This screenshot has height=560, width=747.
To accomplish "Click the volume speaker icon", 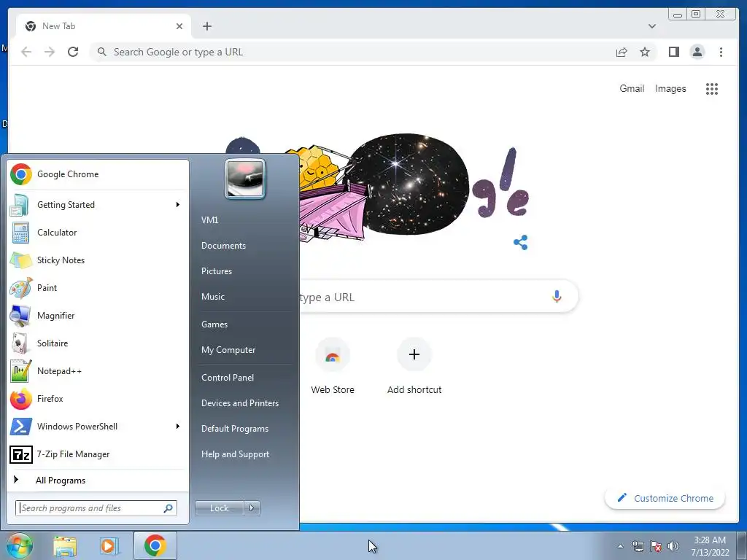I will (673, 546).
